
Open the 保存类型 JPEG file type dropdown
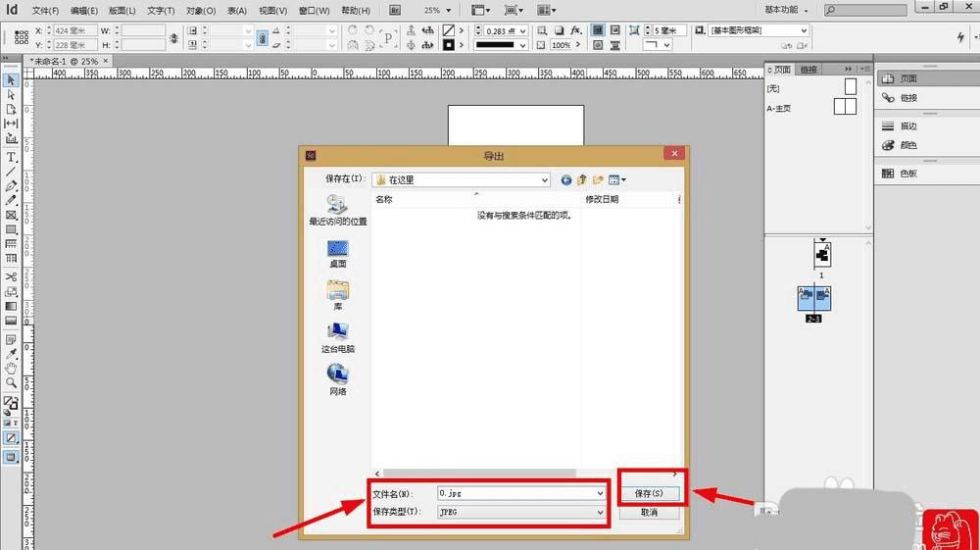(x=521, y=512)
